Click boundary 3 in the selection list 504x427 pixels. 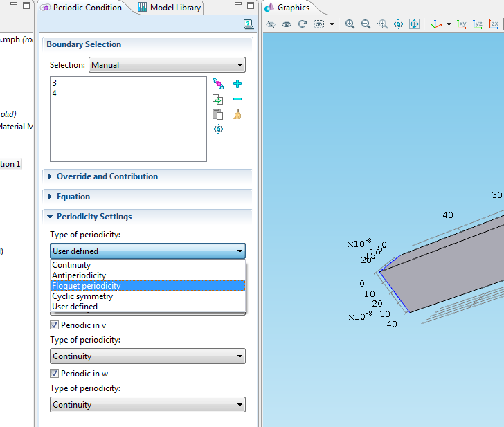55,83
